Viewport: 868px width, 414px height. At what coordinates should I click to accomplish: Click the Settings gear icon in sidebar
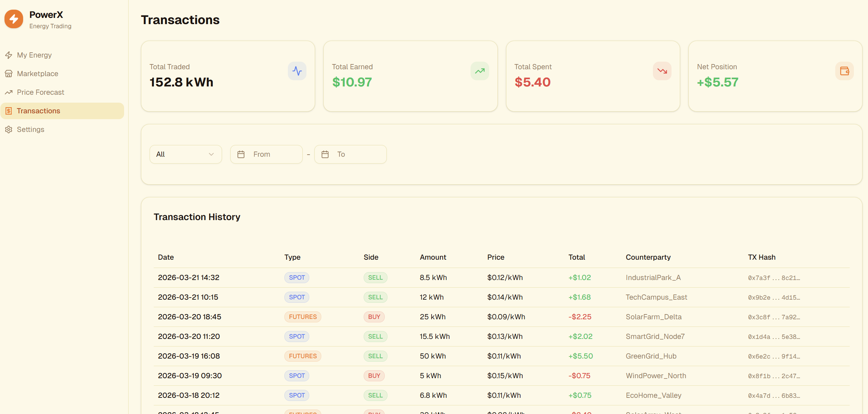pos(9,130)
